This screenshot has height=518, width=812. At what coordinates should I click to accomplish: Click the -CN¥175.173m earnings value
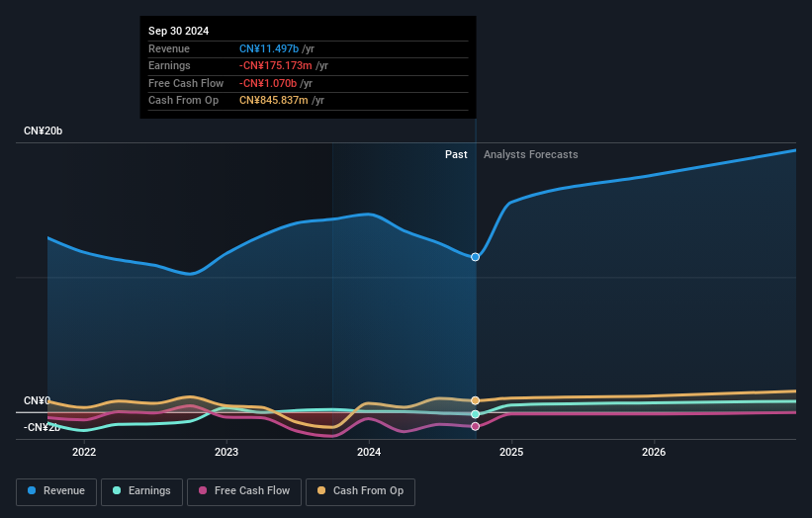pos(276,65)
